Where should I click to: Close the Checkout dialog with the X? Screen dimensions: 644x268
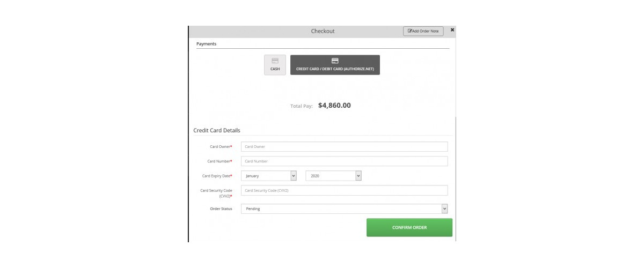(452, 30)
